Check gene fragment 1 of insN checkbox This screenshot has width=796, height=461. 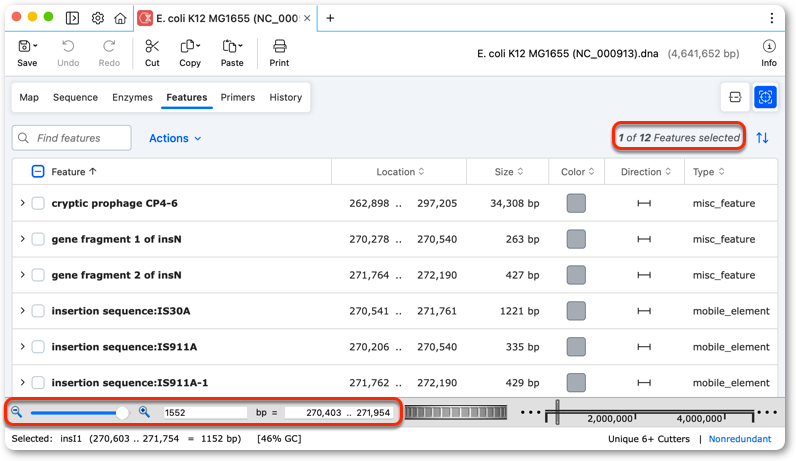tap(38, 239)
